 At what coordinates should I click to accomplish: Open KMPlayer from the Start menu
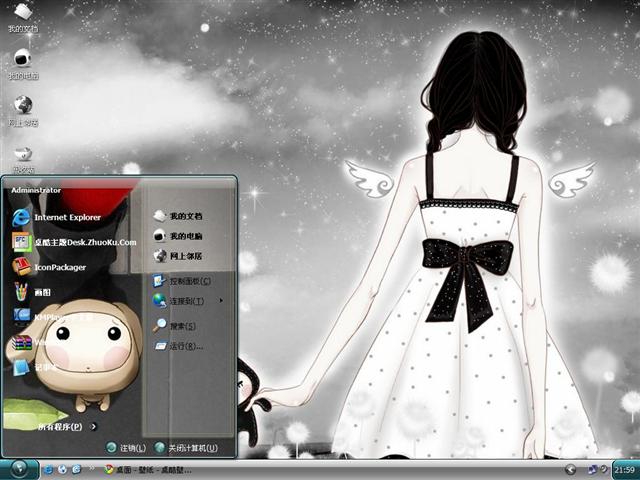tap(53, 316)
